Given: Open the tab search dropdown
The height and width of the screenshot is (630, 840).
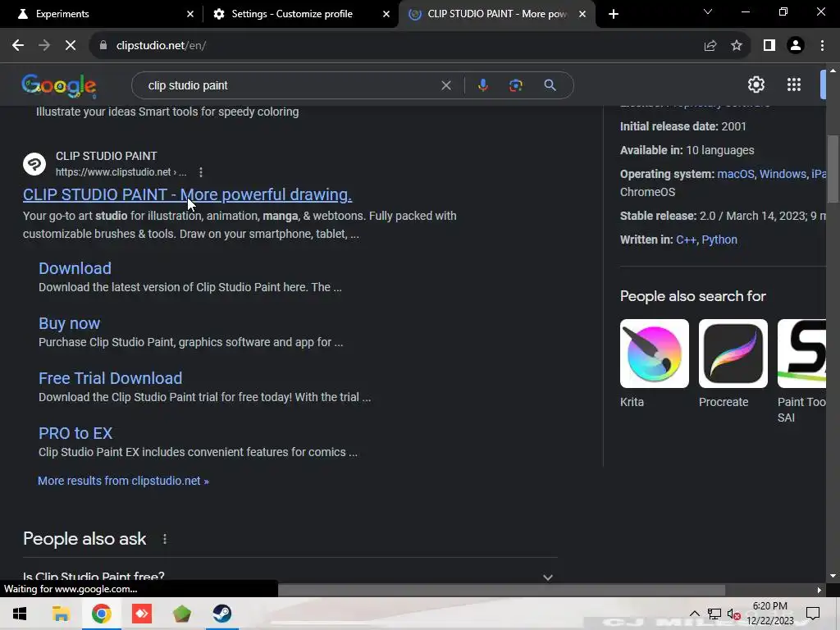Looking at the screenshot, I should (x=708, y=11).
